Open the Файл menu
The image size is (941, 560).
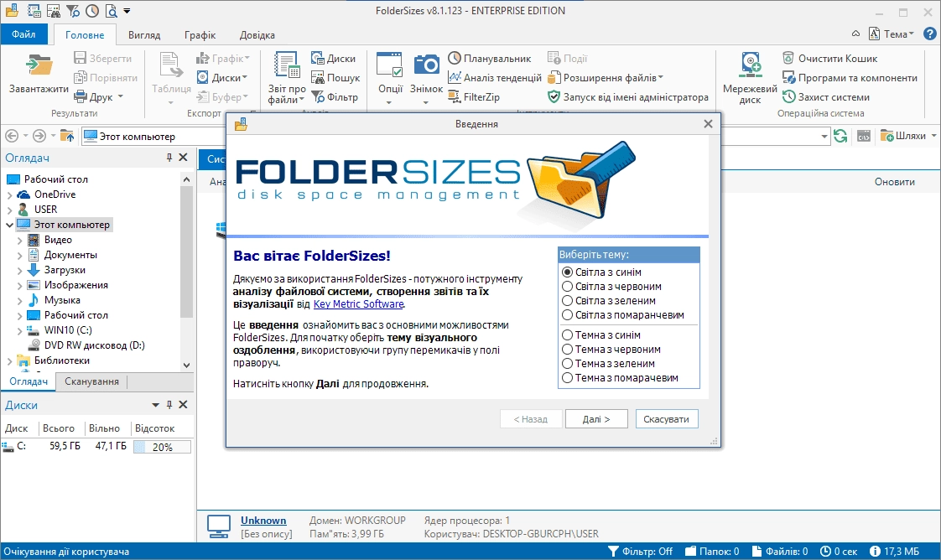click(x=23, y=34)
